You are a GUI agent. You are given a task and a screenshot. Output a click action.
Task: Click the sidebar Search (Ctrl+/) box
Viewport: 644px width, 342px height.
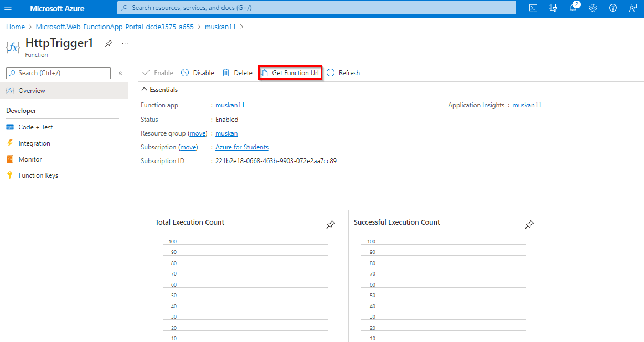pyautogui.click(x=58, y=73)
